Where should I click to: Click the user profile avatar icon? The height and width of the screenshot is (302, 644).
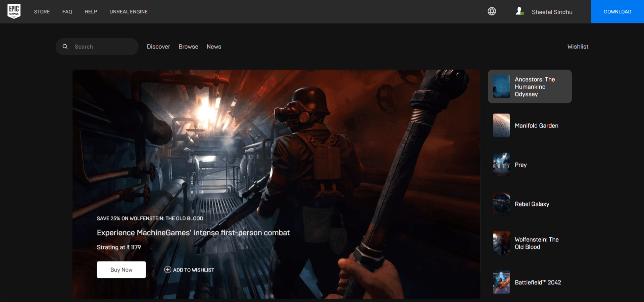519,11
